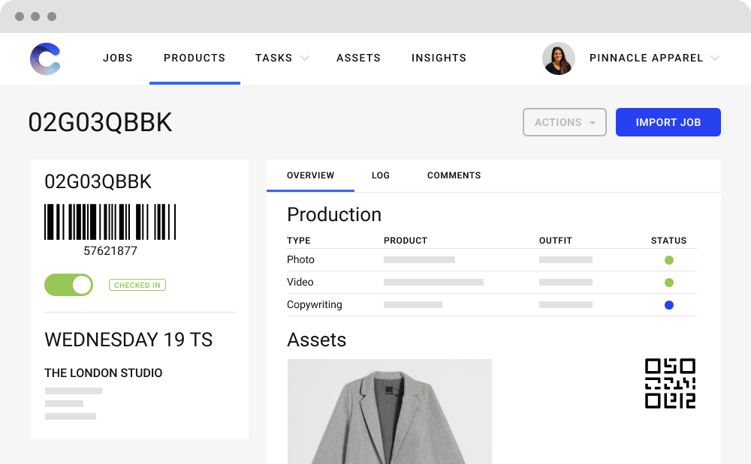
Task: Click the Checked In badge
Action: click(137, 285)
